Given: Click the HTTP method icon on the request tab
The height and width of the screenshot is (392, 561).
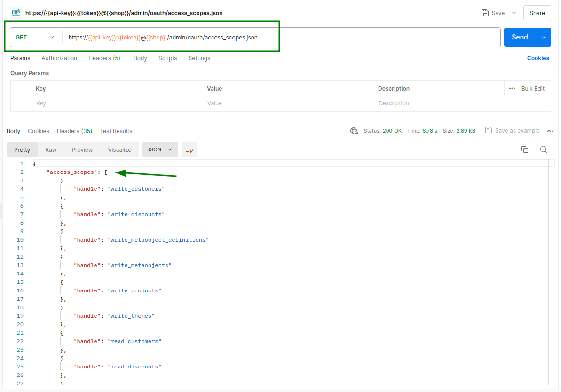Looking at the screenshot, I should point(16,13).
